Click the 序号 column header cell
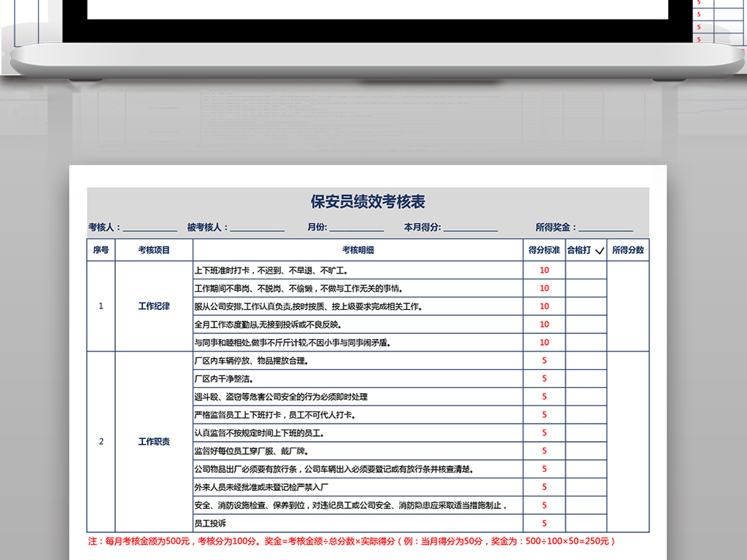This screenshot has width=747, height=560. [x=100, y=249]
